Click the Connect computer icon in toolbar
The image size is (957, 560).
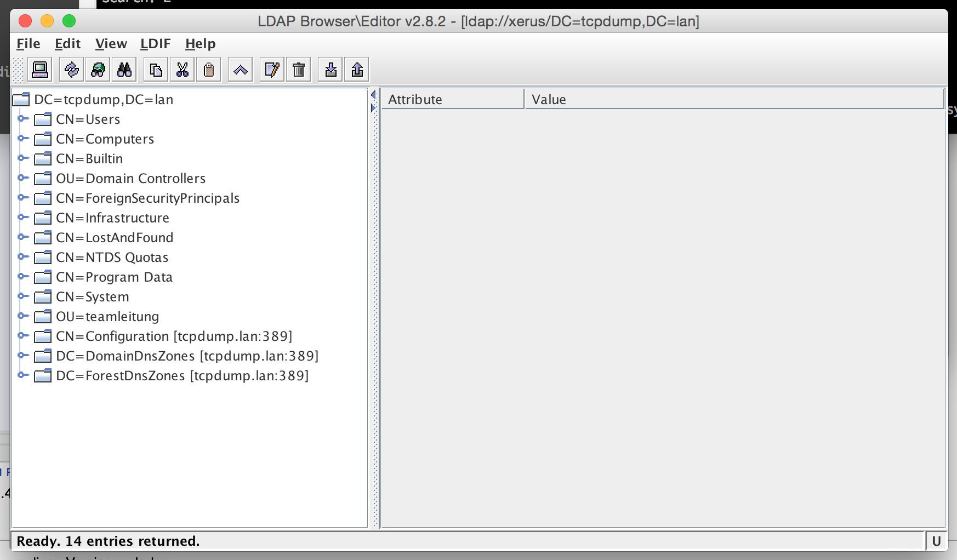40,70
